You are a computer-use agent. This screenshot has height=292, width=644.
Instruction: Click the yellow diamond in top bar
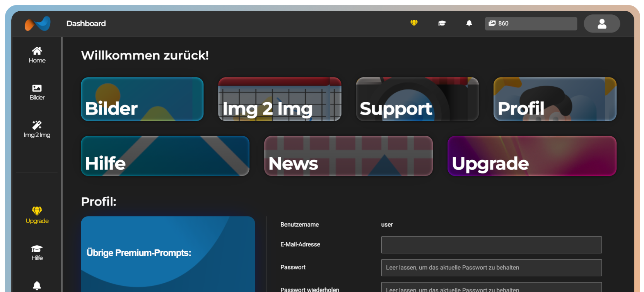click(x=414, y=23)
